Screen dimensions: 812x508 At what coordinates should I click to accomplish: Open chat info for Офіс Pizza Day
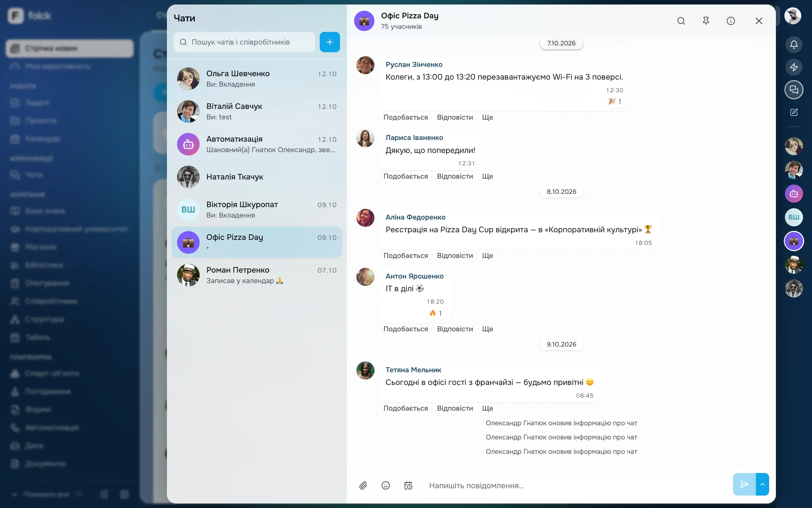click(x=731, y=21)
